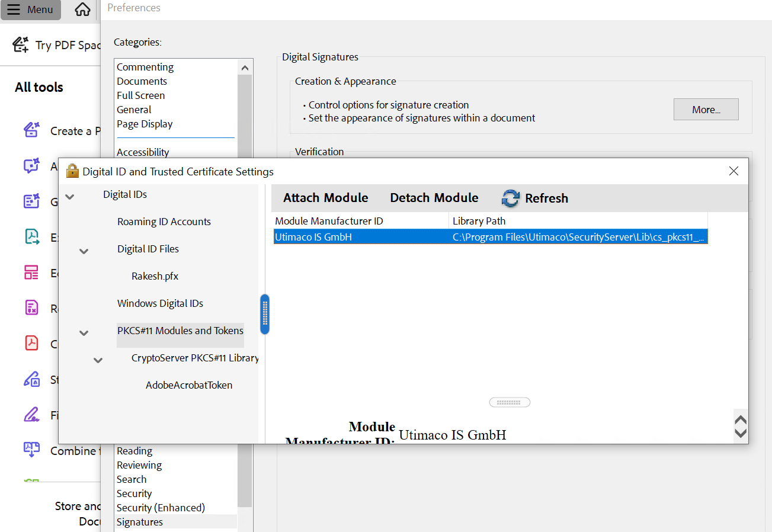Viewport: 772px width, 532px height.
Task: Click the Library Path column header
Action: point(578,221)
